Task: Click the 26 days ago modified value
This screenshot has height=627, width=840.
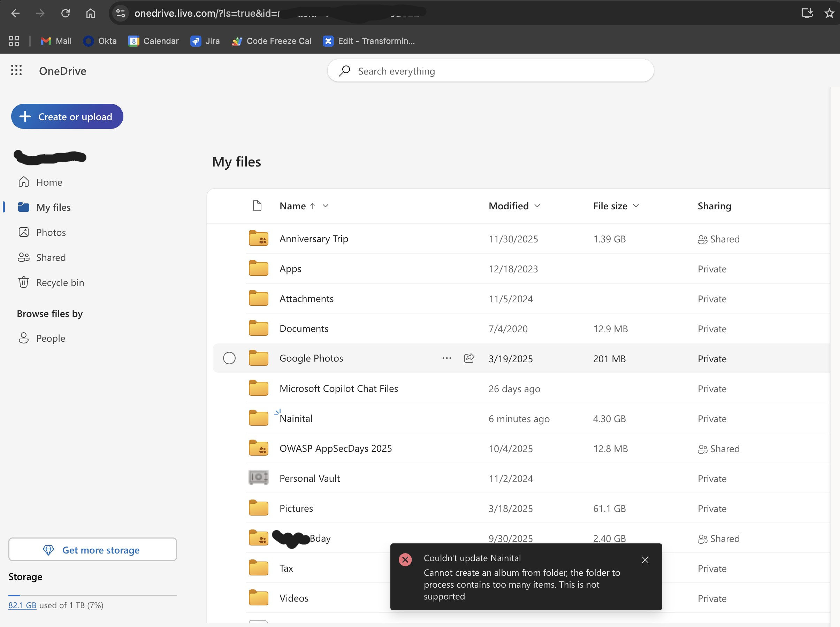Action: click(x=514, y=389)
